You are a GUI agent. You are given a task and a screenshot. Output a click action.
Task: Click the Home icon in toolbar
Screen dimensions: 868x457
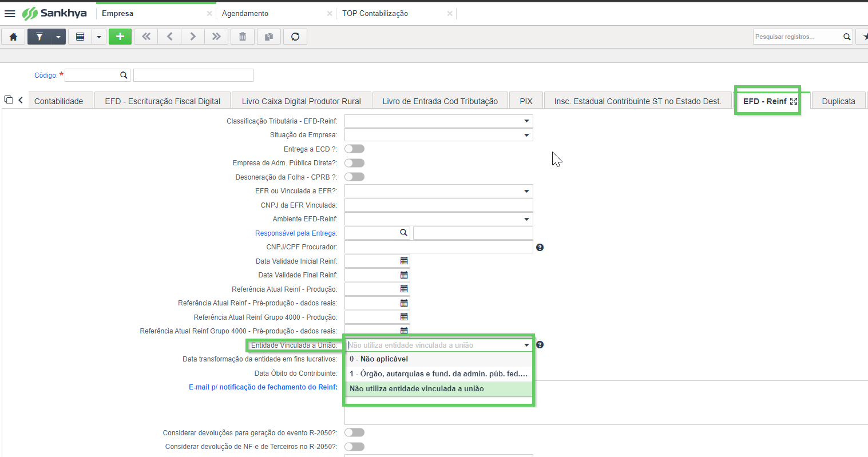(13, 37)
